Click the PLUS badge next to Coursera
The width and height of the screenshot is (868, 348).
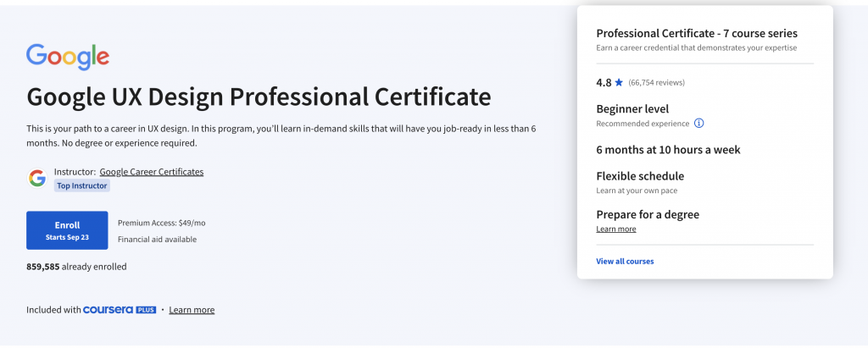[x=146, y=310]
